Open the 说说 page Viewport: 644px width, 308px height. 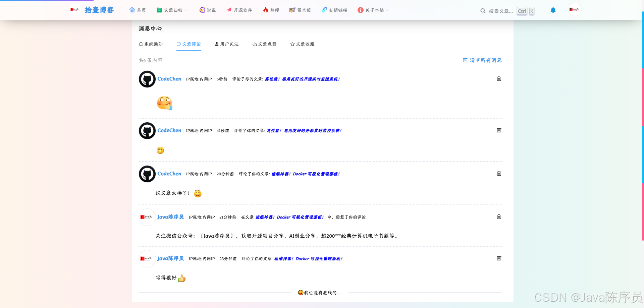(x=208, y=10)
